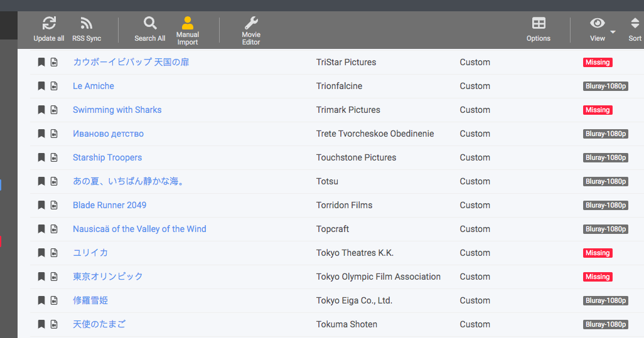Open the Movie Editor wrench tool
644x338 pixels.
click(x=251, y=30)
